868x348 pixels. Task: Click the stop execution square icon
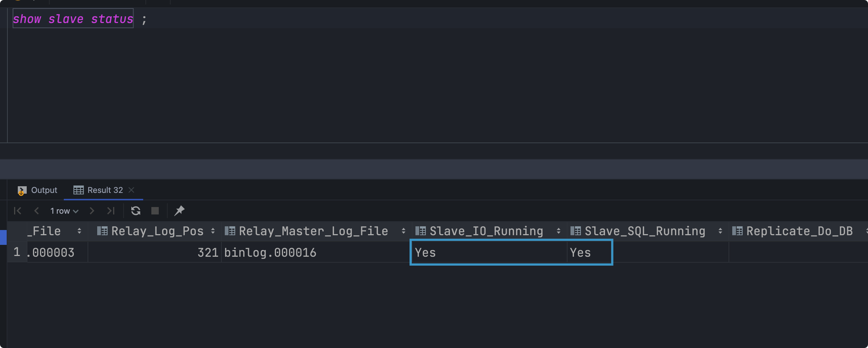click(155, 211)
